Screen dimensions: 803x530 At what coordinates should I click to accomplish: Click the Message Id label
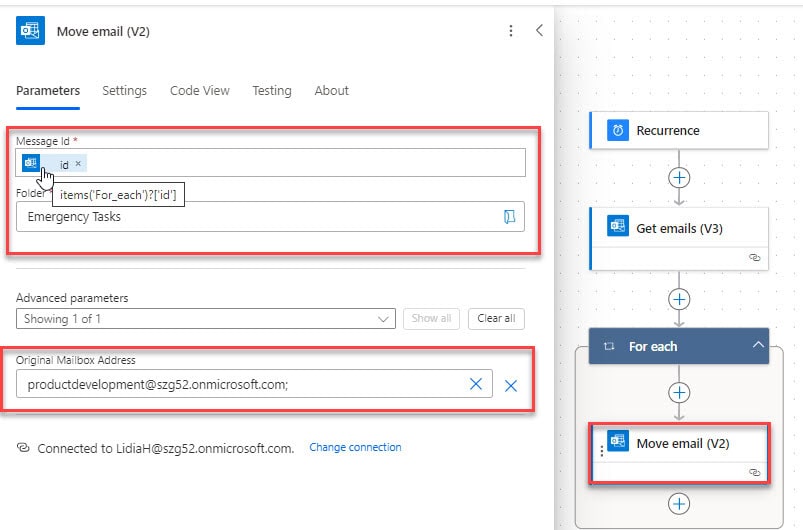coord(43,141)
